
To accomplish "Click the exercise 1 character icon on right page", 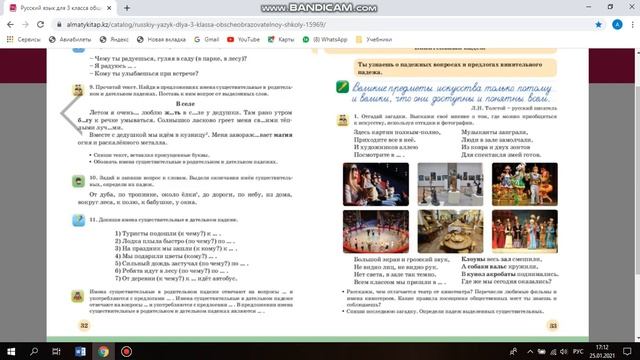I will point(342,120).
